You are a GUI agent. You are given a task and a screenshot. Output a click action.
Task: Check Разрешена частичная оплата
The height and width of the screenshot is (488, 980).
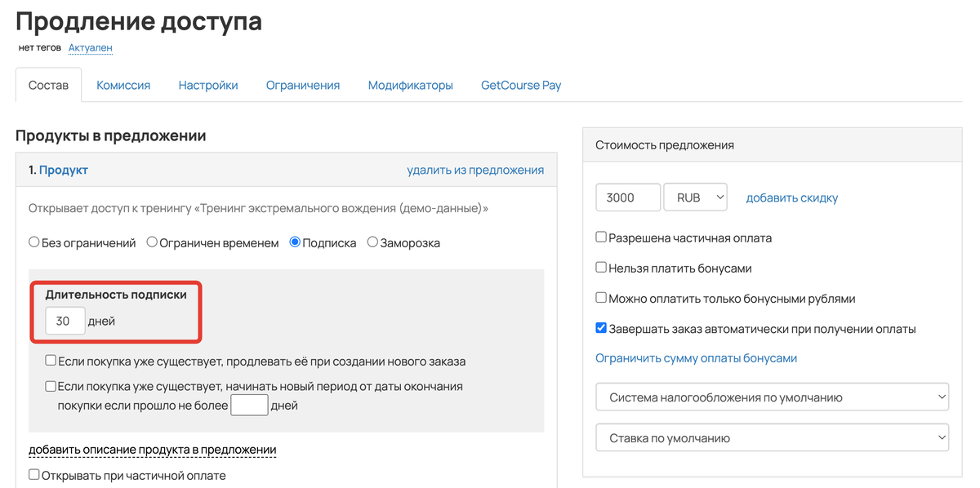[x=601, y=237]
